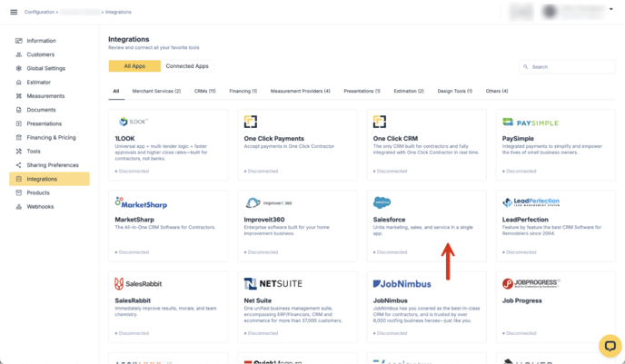Screen dimensions: 625x364
Task: Click the Estimator calculator icon in sidebar
Action: click(x=19, y=83)
